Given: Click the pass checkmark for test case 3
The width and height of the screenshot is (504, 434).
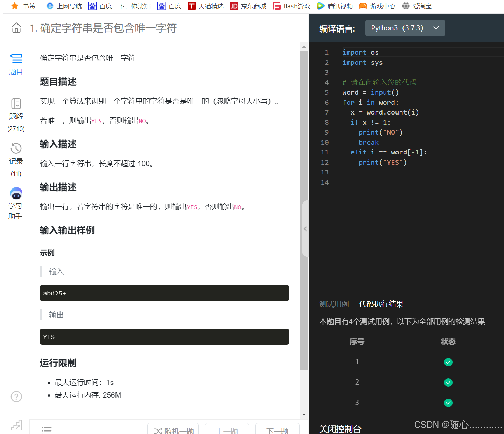Looking at the screenshot, I should click(448, 403).
